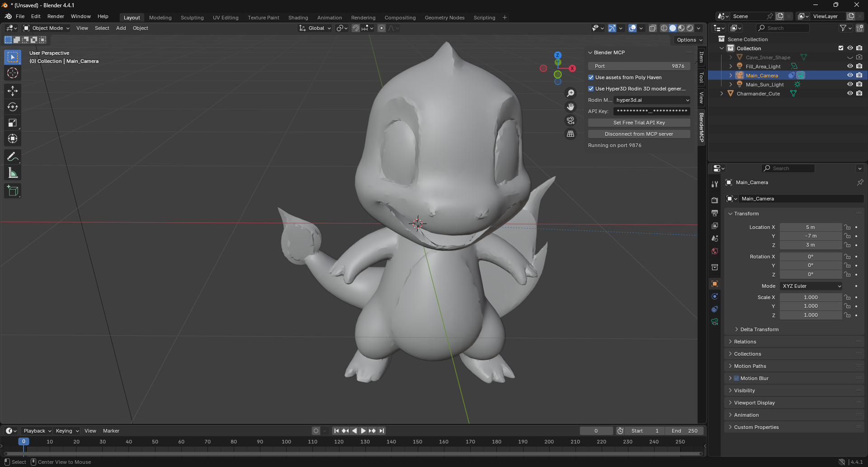
Task: Jump to timeline end frame
Action: (382, 431)
